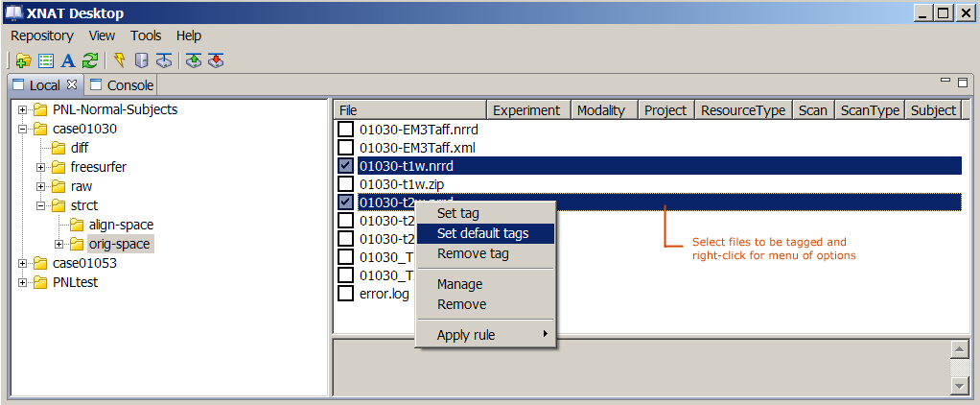Image resolution: width=980 pixels, height=405 pixels.
Task: Tick the error.log checkbox
Action: click(x=346, y=294)
